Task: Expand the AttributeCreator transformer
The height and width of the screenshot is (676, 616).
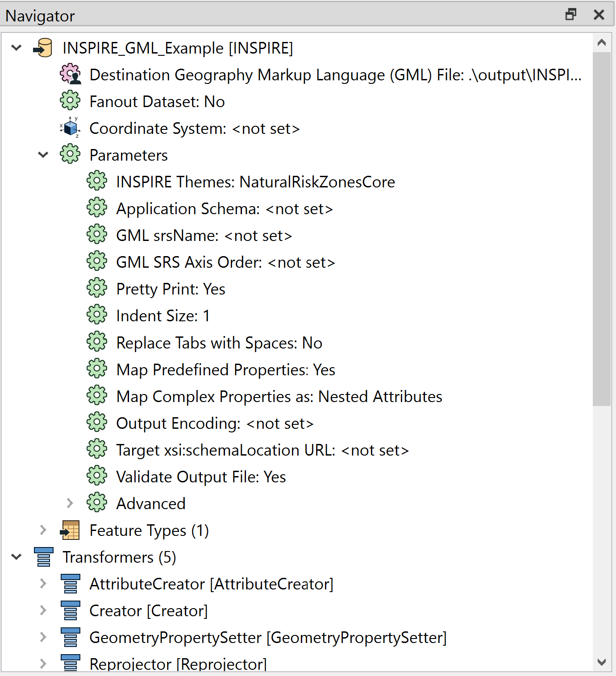Action: coord(43,584)
